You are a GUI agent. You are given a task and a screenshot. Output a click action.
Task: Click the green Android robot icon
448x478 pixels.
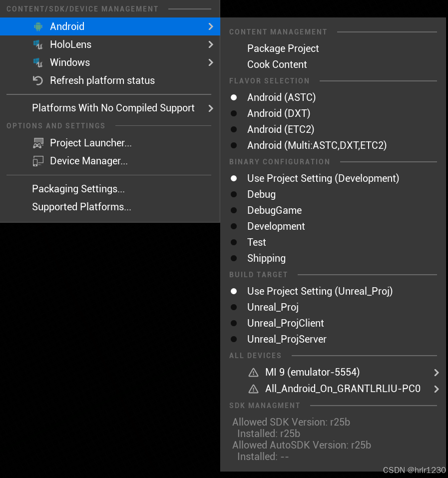(38, 26)
